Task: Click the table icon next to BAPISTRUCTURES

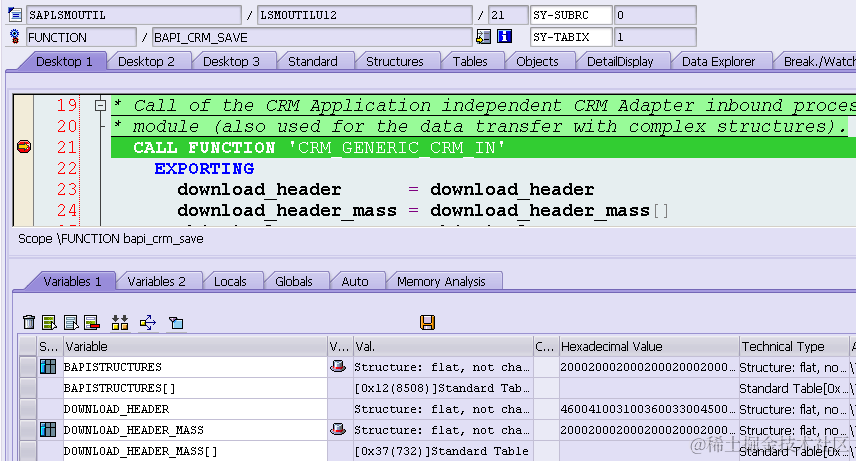Action: point(48,367)
